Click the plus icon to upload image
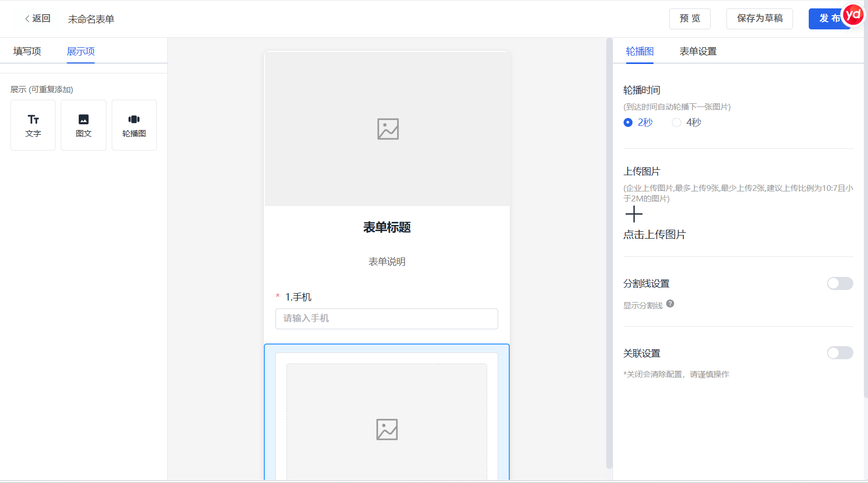868x483 pixels. (634, 214)
